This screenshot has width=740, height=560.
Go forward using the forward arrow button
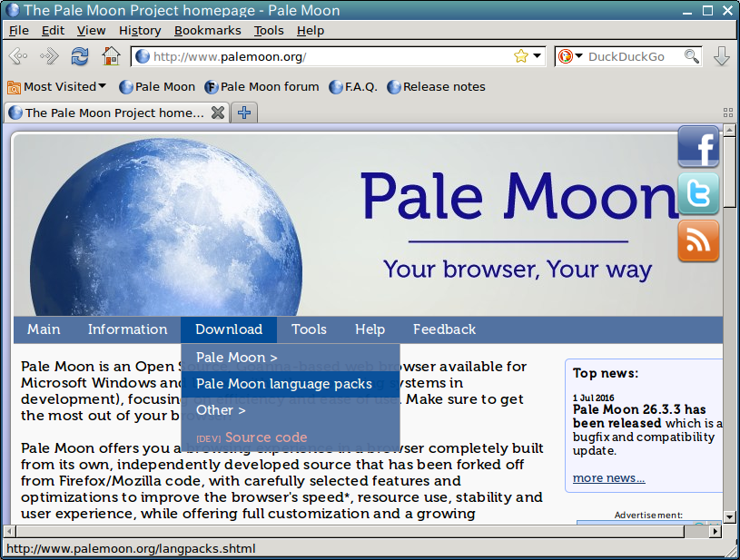[x=49, y=56]
